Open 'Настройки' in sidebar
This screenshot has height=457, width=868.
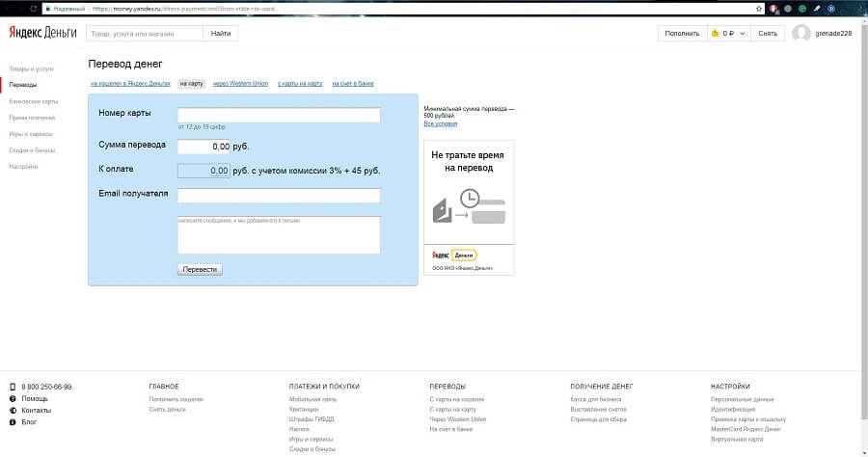(x=23, y=167)
